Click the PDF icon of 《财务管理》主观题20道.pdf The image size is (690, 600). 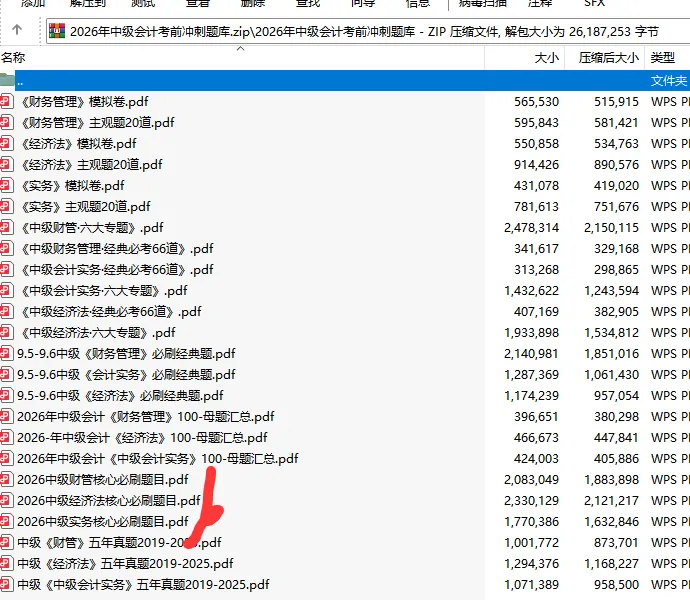click(6, 122)
